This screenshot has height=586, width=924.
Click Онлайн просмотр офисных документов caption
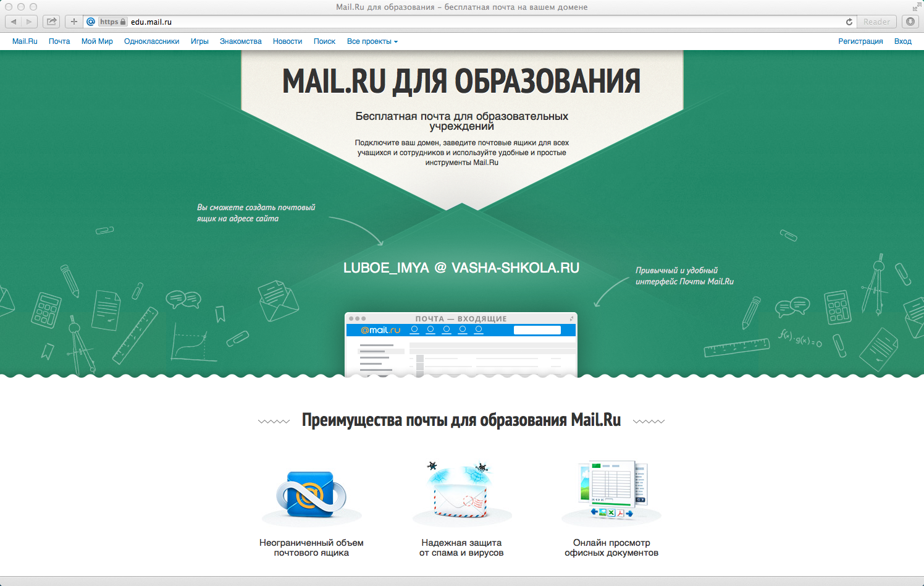click(611, 548)
